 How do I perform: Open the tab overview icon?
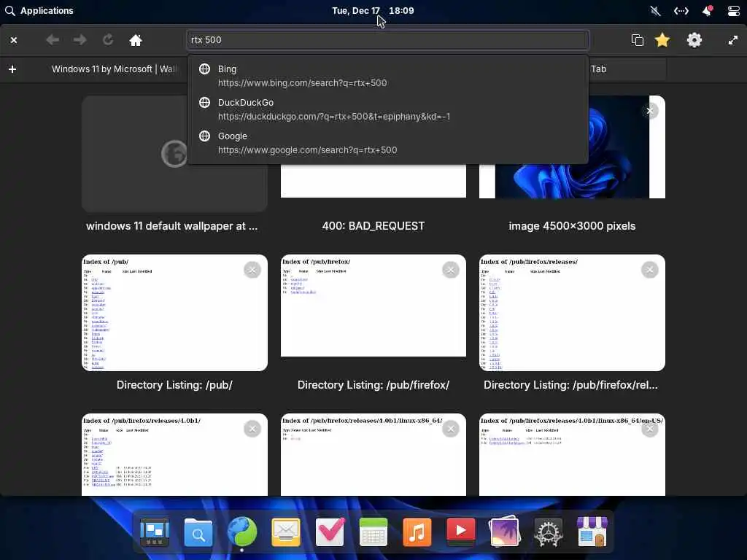click(x=638, y=40)
